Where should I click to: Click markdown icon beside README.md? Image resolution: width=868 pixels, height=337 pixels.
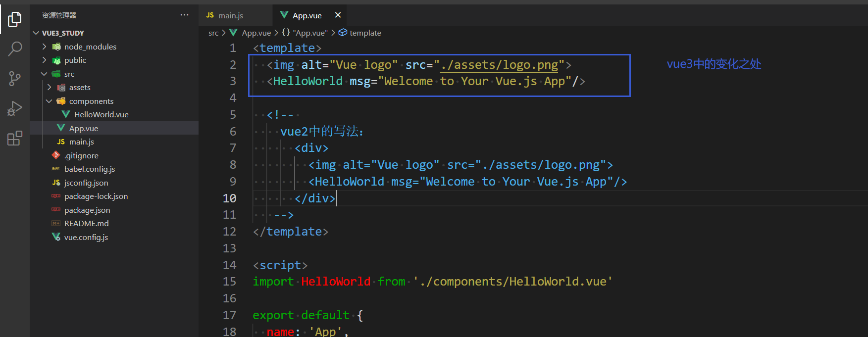pos(56,223)
